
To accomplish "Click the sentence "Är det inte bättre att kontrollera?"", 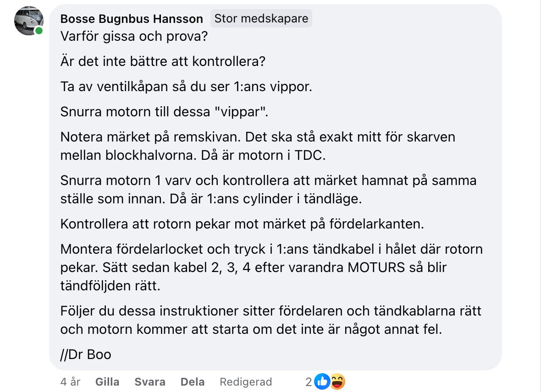I will (x=163, y=61).
